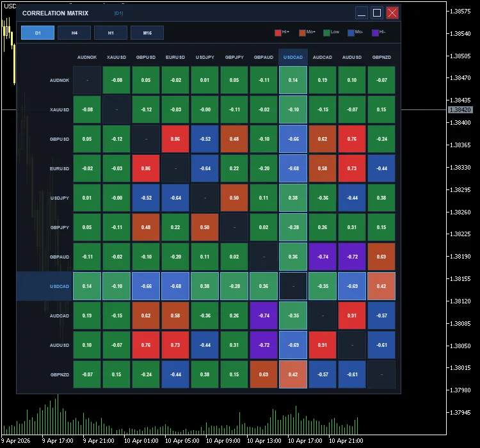Click the EURUSD column header

(x=175, y=57)
